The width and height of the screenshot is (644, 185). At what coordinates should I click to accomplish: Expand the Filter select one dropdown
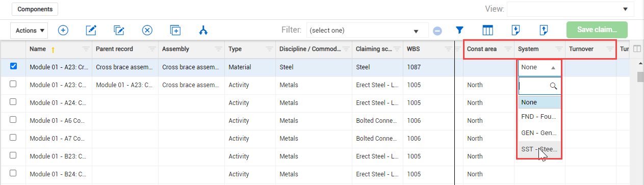point(367,30)
